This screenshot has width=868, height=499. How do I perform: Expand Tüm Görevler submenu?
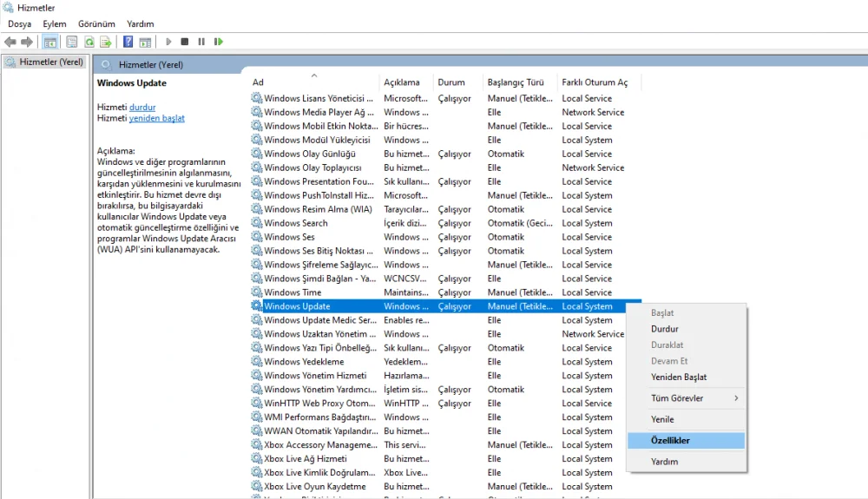(x=687, y=397)
